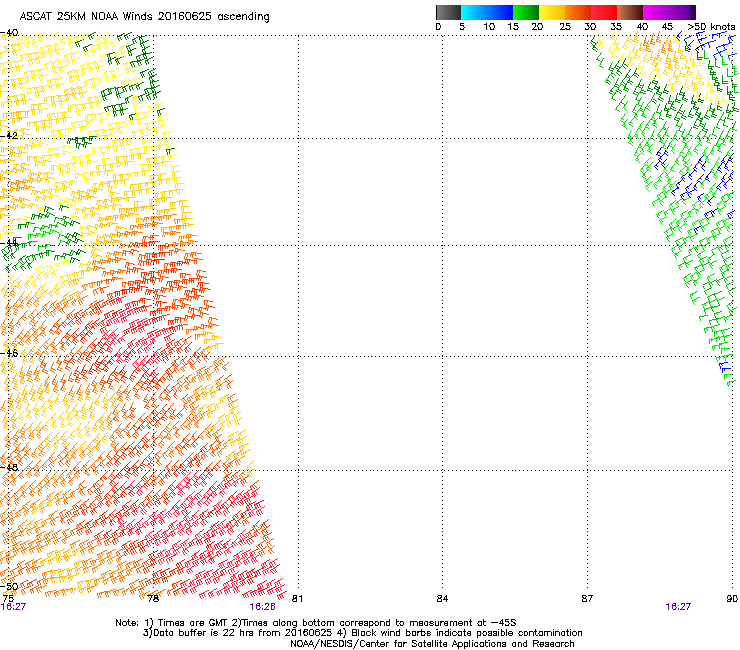740x650 pixels.
Task: Pick the magenta 40-45 knots legend segment
Action: (x=656, y=12)
